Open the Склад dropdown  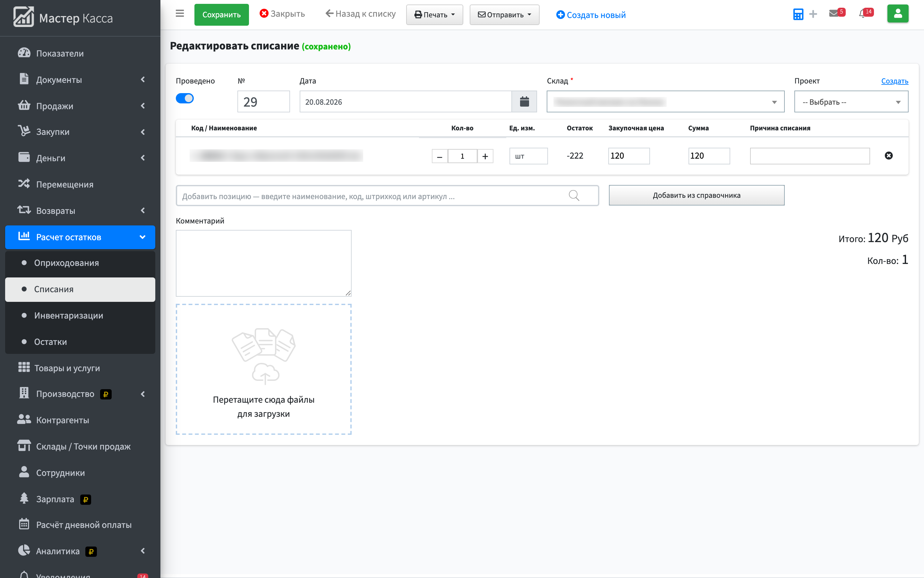pyautogui.click(x=665, y=102)
